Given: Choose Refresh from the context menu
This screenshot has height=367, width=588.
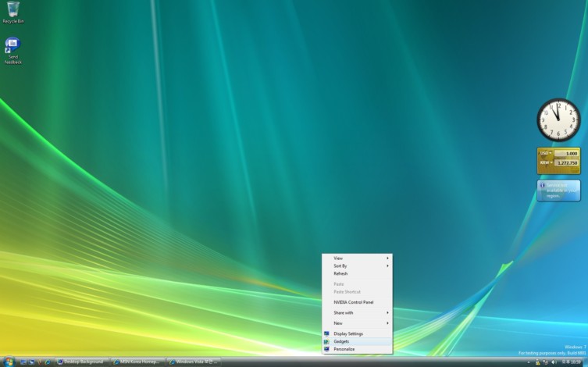Looking at the screenshot, I should [357, 273].
